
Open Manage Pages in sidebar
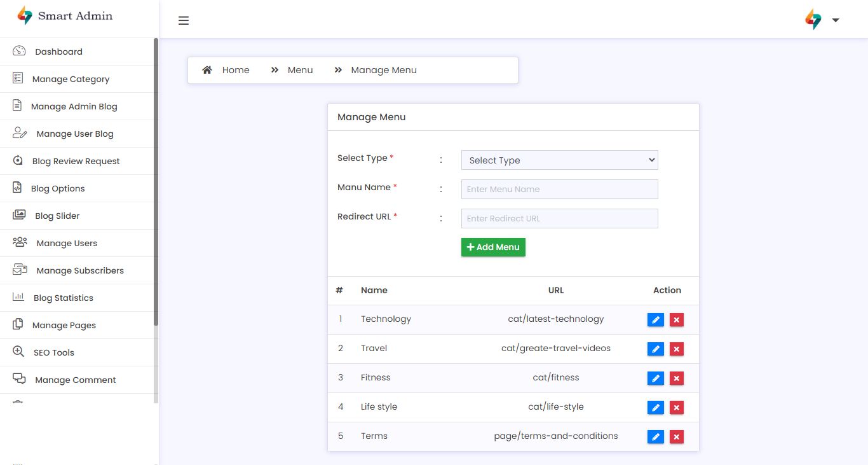click(x=77, y=325)
